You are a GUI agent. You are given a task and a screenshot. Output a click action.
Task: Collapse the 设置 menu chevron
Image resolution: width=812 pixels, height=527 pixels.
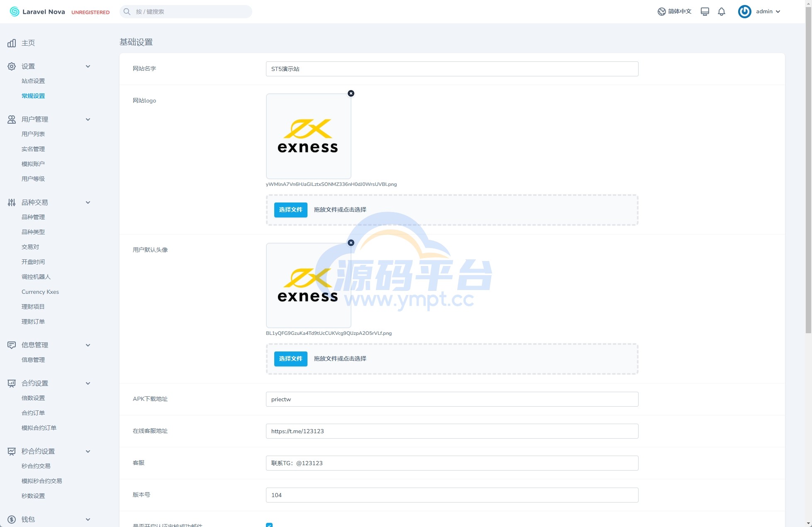click(x=88, y=66)
